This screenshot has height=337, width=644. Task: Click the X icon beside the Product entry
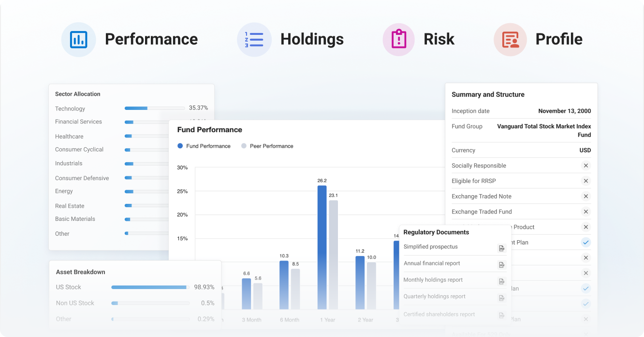pyautogui.click(x=585, y=227)
